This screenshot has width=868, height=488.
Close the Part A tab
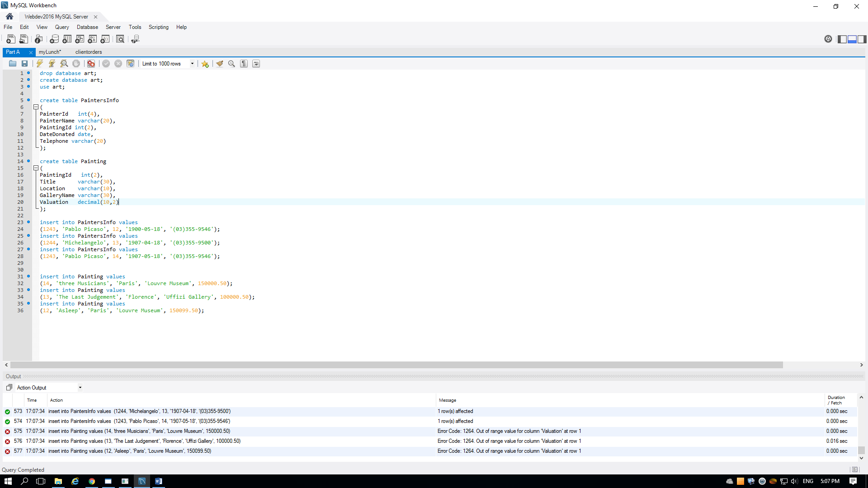coord(31,52)
